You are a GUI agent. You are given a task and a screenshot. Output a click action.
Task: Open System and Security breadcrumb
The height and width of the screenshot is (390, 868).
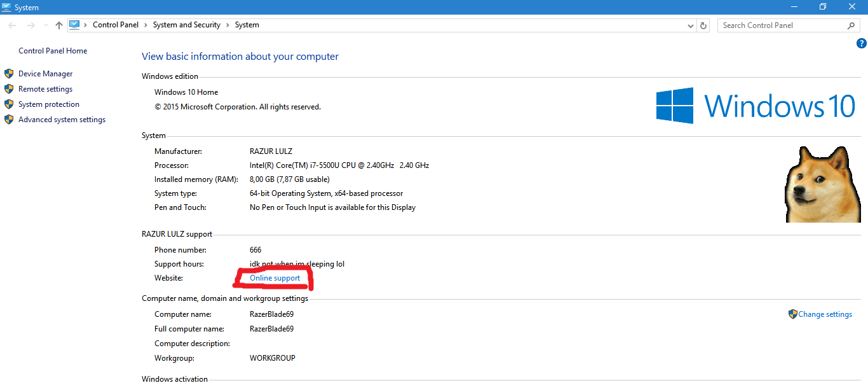tap(187, 25)
